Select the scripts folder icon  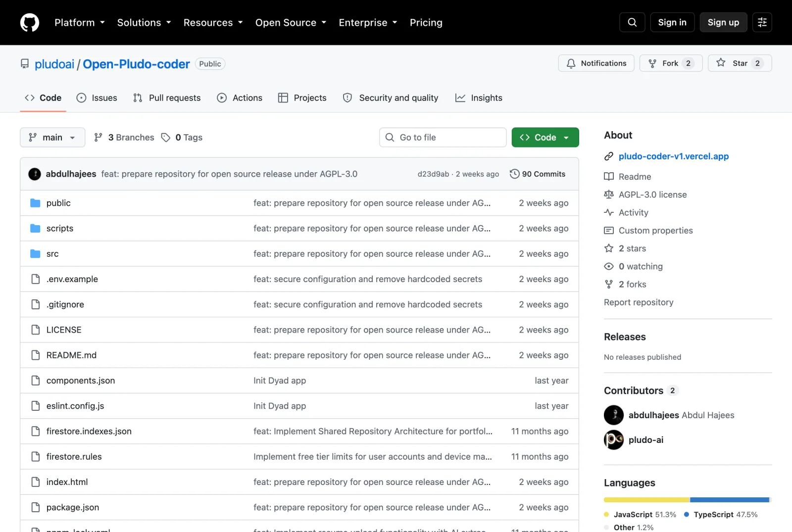pos(35,228)
